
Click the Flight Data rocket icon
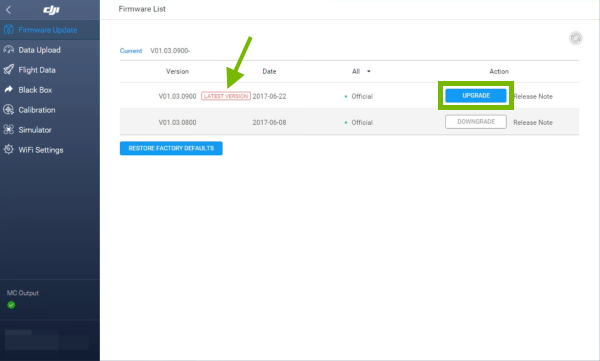[8, 70]
